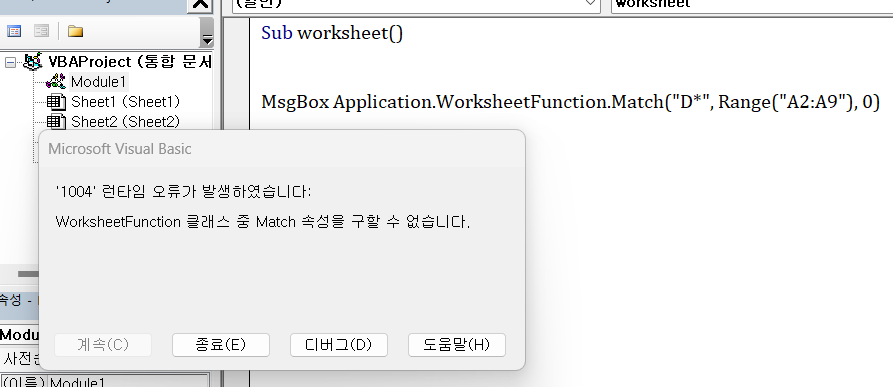Click the 1004 runtime error message text
Viewport: 893px width, 387px height.
point(183,192)
